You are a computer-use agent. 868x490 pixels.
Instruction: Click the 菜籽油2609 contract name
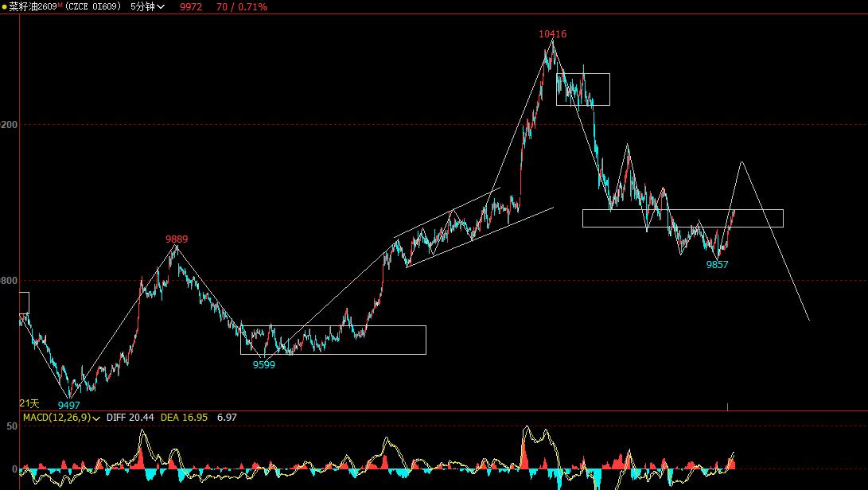33,6
